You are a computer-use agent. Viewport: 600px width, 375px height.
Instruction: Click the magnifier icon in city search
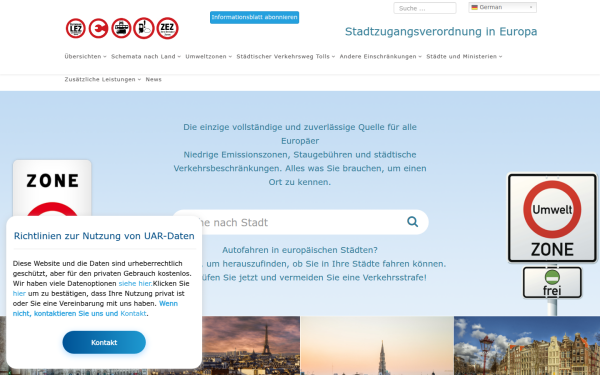(x=412, y=222)
